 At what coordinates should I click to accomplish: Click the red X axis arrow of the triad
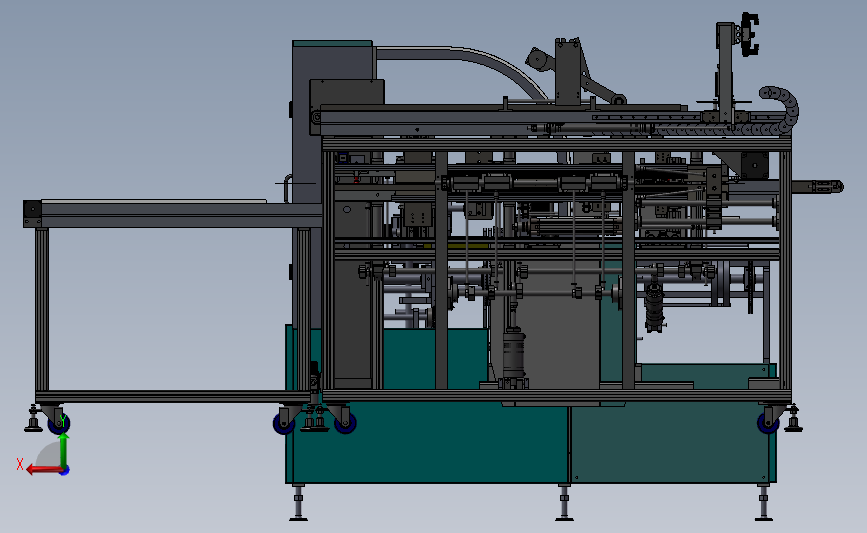coord(43,470)
